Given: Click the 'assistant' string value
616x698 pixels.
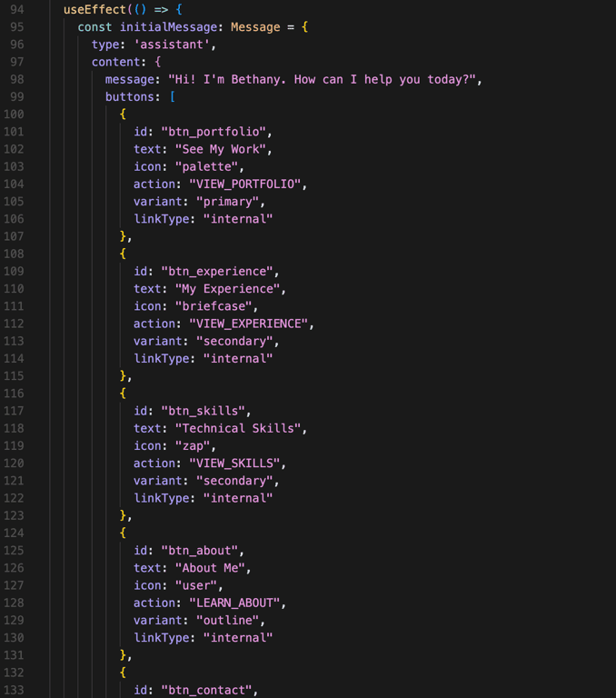Looking at the screenshot, I should [172, 45].
